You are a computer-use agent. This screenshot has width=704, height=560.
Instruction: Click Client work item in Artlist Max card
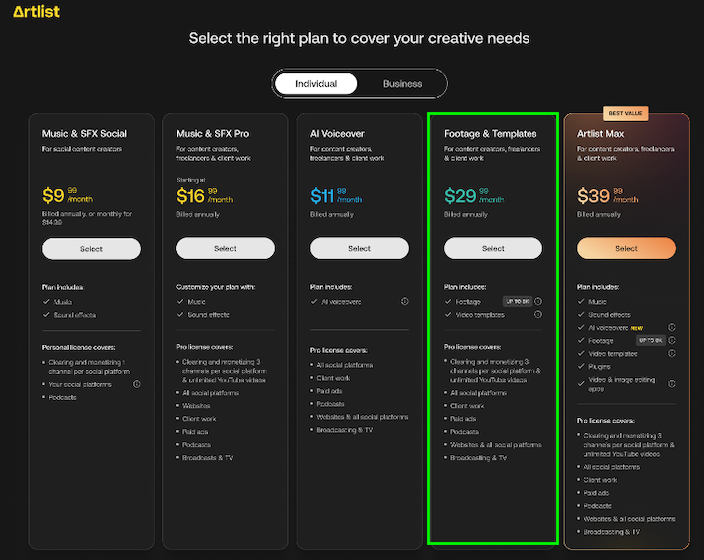[x=600, y=480]
